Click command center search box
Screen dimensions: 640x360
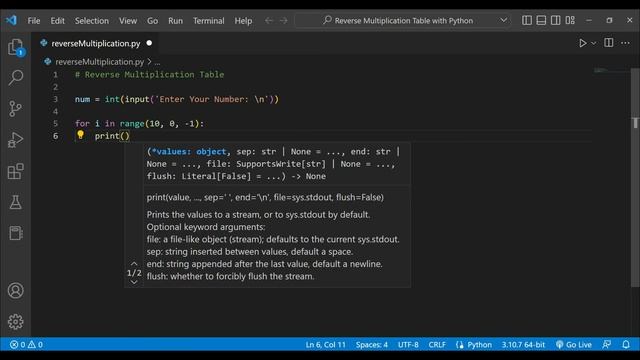pyautogui.click(x=404, y=20)
